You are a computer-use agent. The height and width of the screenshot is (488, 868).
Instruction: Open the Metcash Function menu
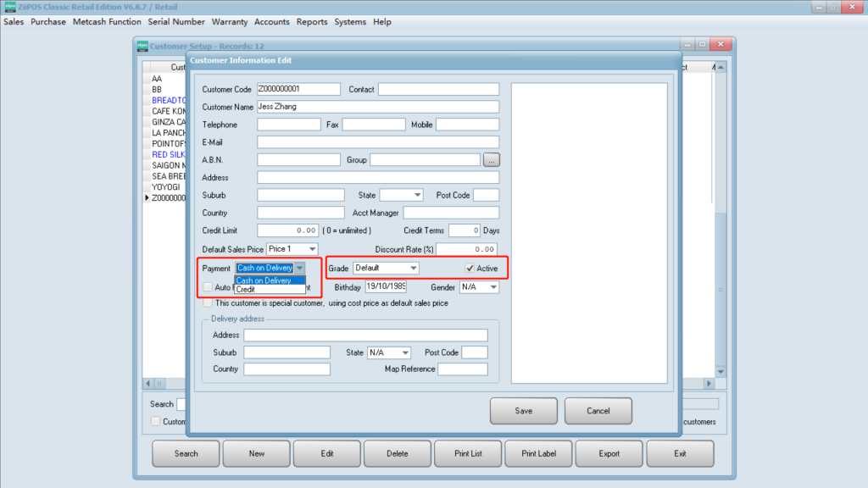tap(107, 22)
